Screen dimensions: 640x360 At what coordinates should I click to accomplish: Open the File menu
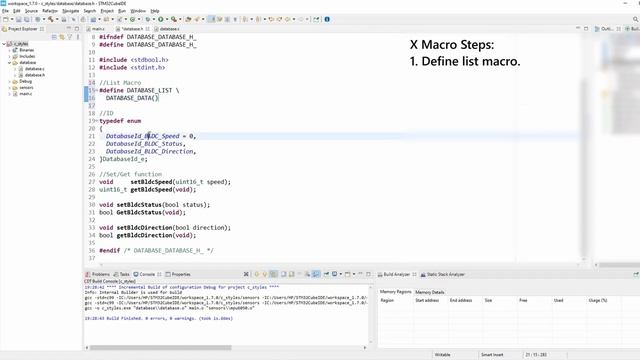5,11
